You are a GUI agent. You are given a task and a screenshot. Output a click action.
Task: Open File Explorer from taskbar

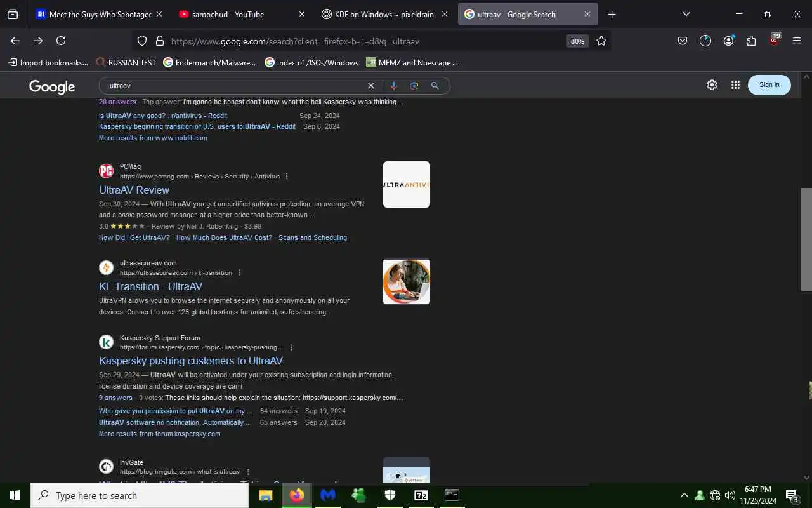pos(265,495)
